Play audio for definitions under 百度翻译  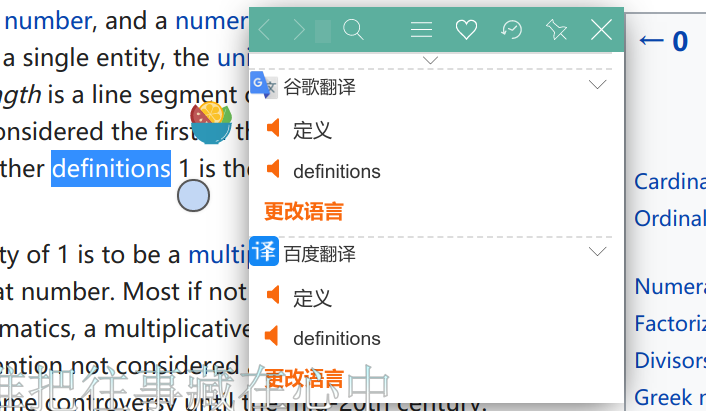point(272,336)
